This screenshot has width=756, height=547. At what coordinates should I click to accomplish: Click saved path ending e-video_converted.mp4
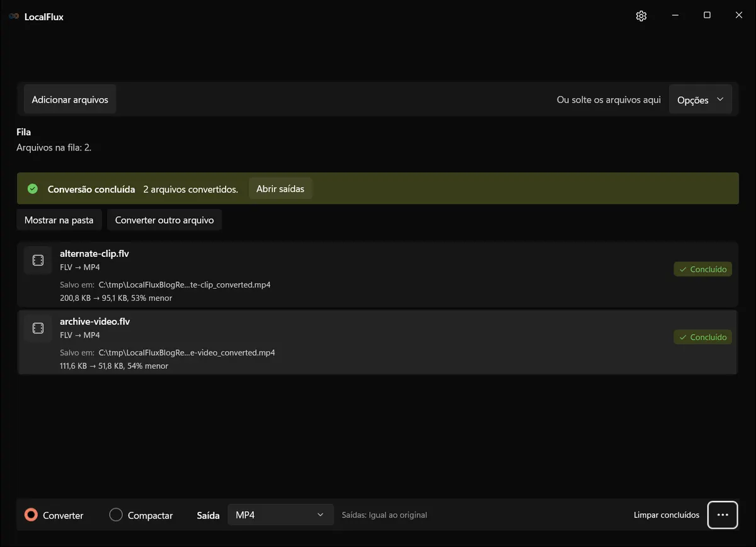tap(187, 352)
